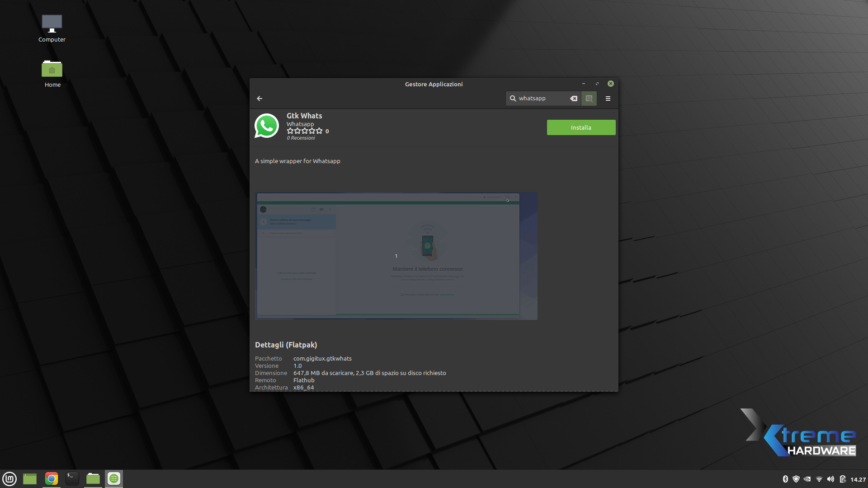The image size is (868, 488).
Task: Open the Bluetooth tray applet
Action: tap(785, 479)
